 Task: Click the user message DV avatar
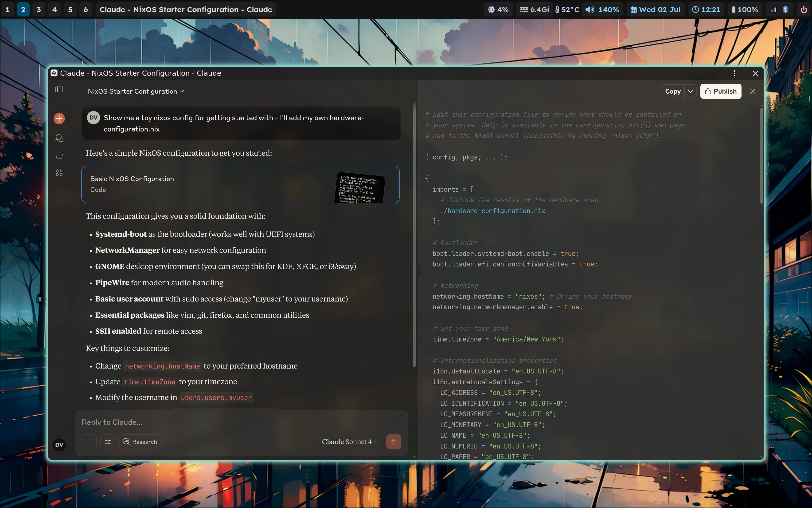tap(93, 118)
